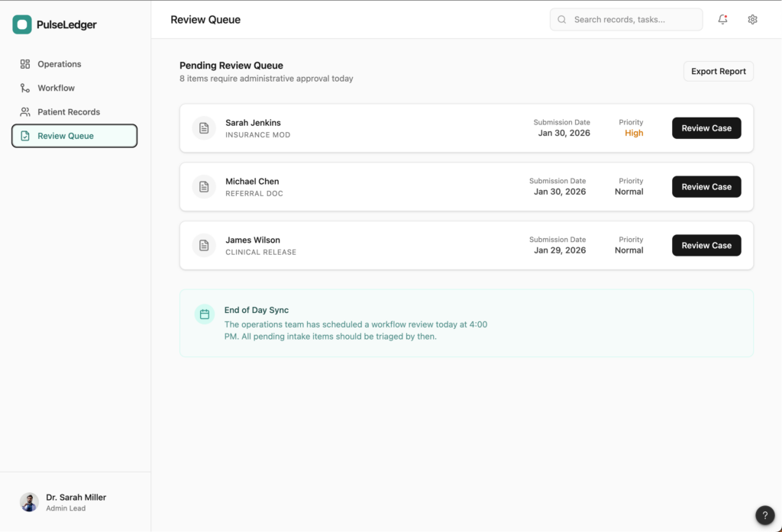Click the Review Queue page title

coord(205,19)
